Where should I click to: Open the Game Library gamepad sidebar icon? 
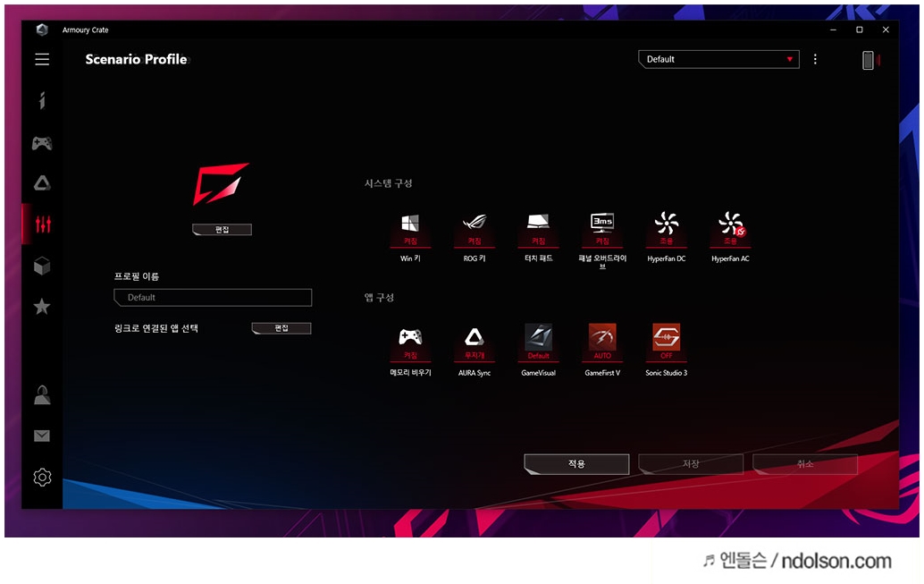tap(42, 143)
